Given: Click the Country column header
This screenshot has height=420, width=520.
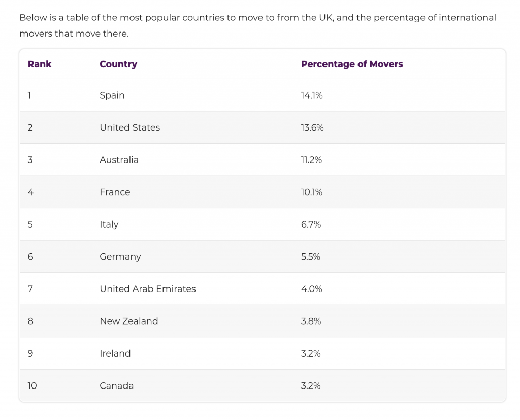Looking at the screenshot, I should coord(118,64).
